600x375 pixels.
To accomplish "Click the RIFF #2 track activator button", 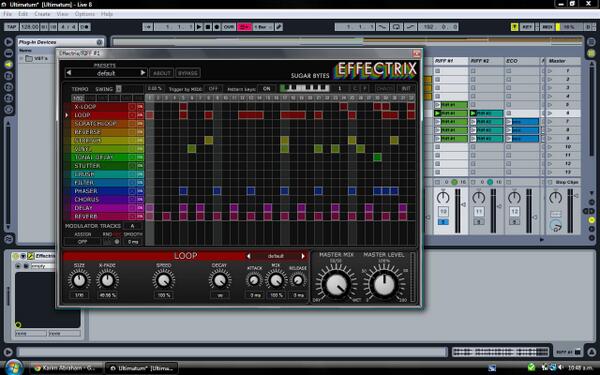I will [479, 212].
